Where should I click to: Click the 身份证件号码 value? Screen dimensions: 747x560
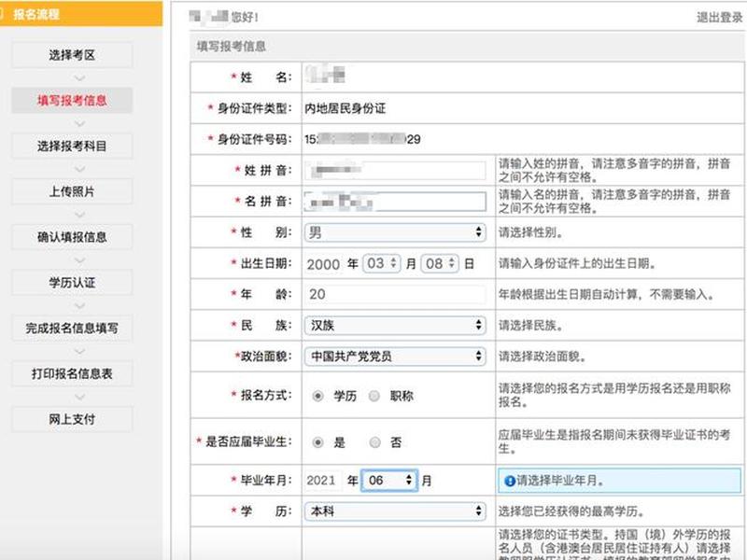362,139
